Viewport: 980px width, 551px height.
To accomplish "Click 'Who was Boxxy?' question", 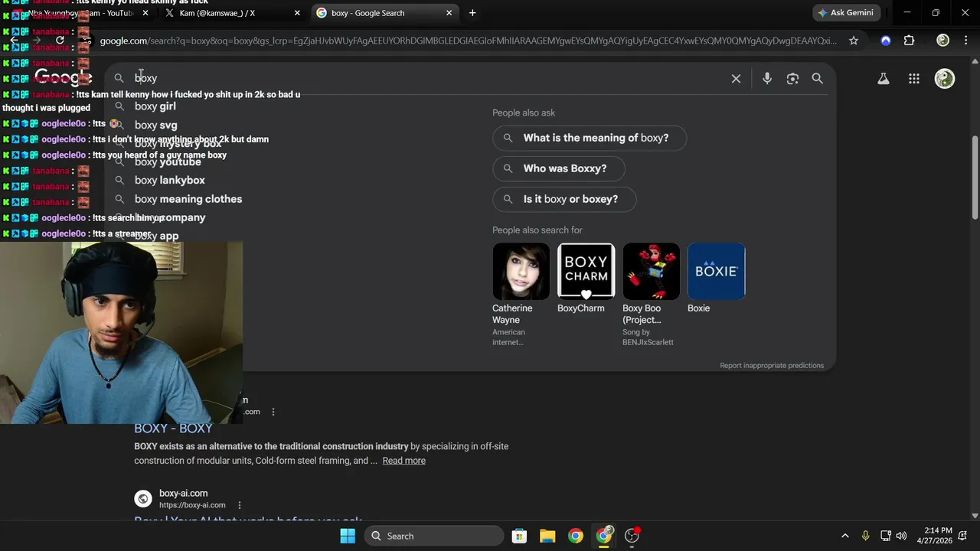I will (x=559, y=168).
